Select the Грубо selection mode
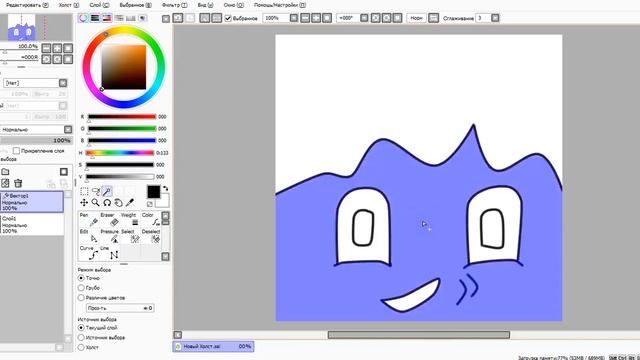Image resolution: width=640 pixels, height=360 pixels. coord(81,288)
